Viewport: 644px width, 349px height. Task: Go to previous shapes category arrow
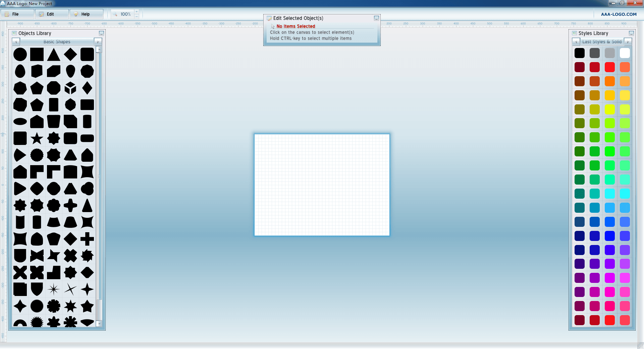click(16, 42)
